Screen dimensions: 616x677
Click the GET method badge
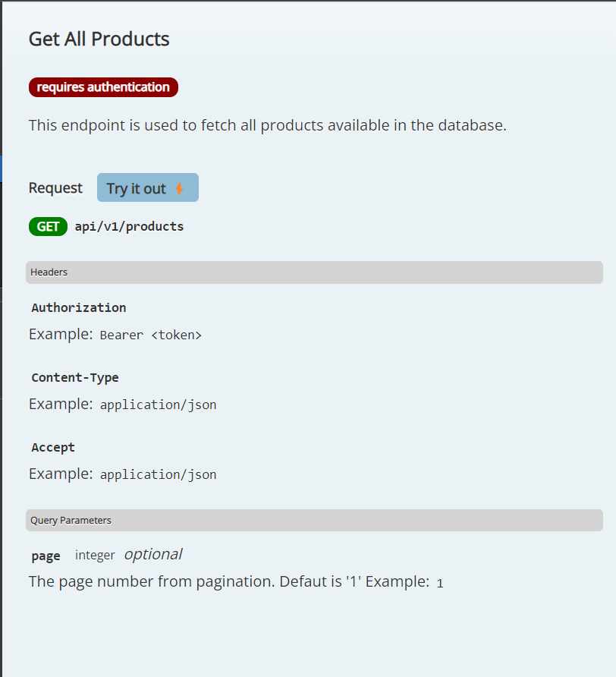(48, 226)
